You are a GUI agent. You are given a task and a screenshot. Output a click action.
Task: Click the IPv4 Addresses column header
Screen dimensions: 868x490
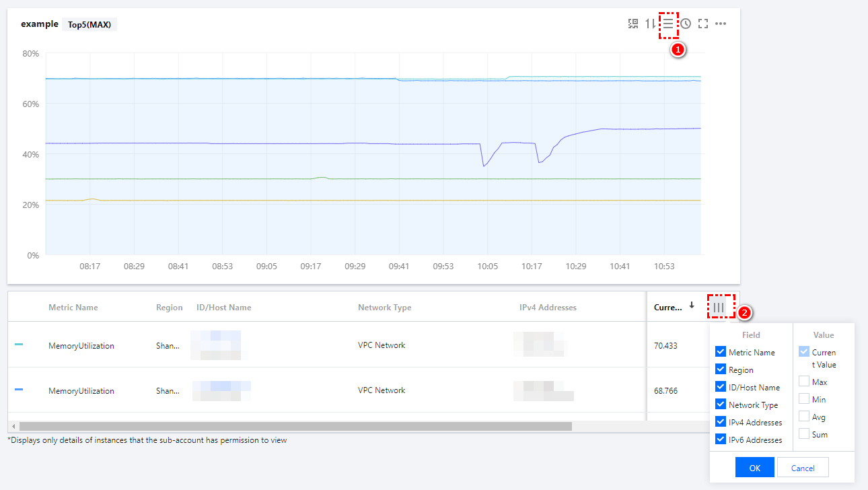coord(548,308)
